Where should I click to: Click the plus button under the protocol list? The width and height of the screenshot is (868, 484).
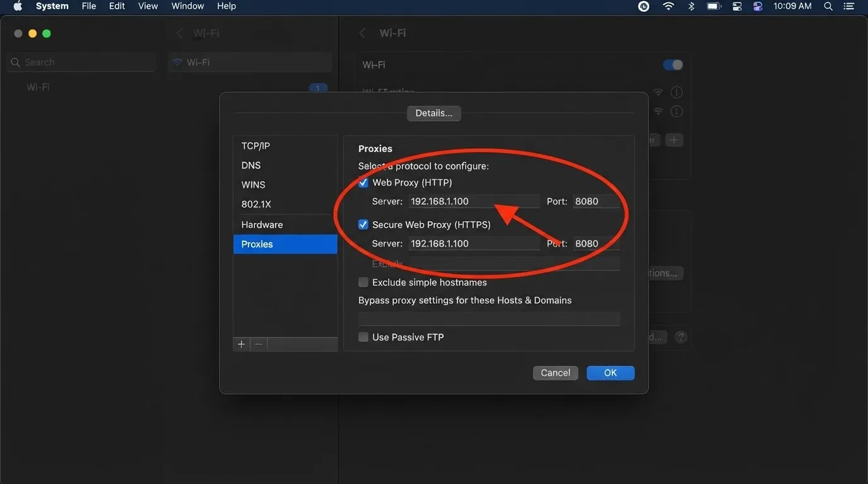click(x=242, y=344)
